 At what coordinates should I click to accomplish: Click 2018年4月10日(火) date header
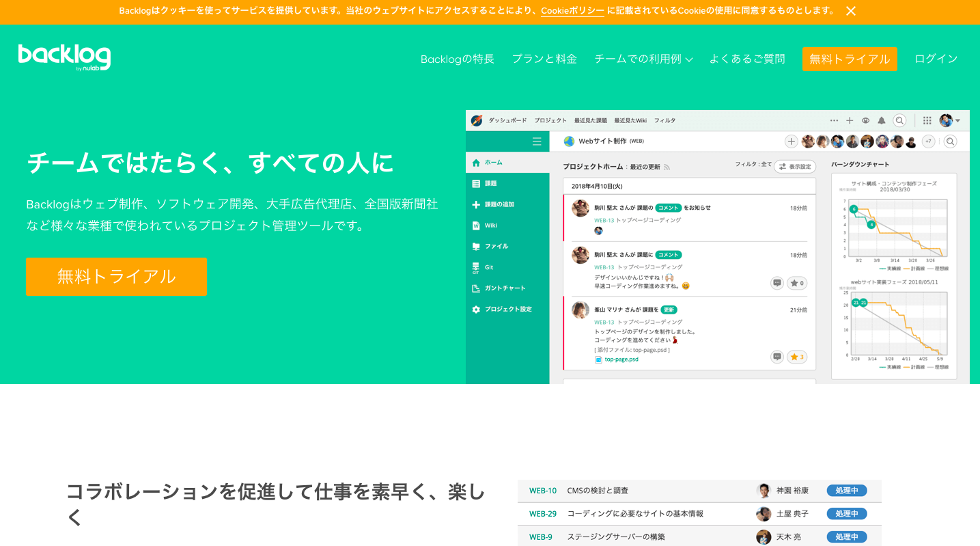click(597, 186)
